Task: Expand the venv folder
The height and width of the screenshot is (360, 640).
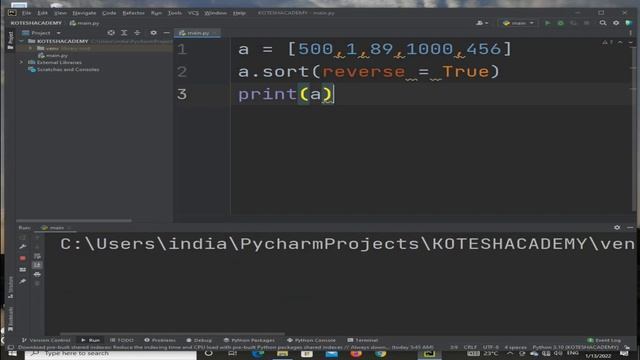Action: [30, 48]
